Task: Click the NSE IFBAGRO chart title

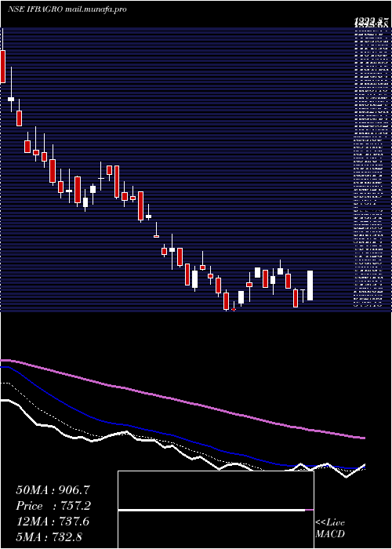Action: [x=67, y=9]
